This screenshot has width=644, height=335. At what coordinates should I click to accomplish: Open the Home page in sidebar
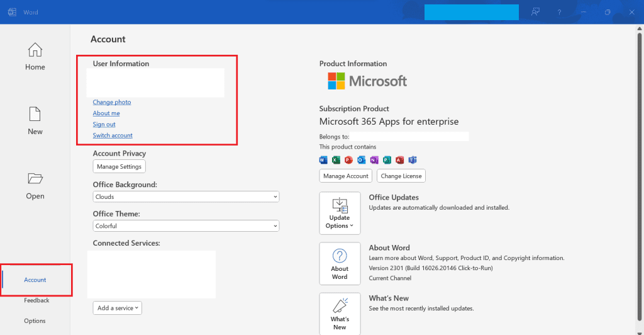click(x=35, y=56)
